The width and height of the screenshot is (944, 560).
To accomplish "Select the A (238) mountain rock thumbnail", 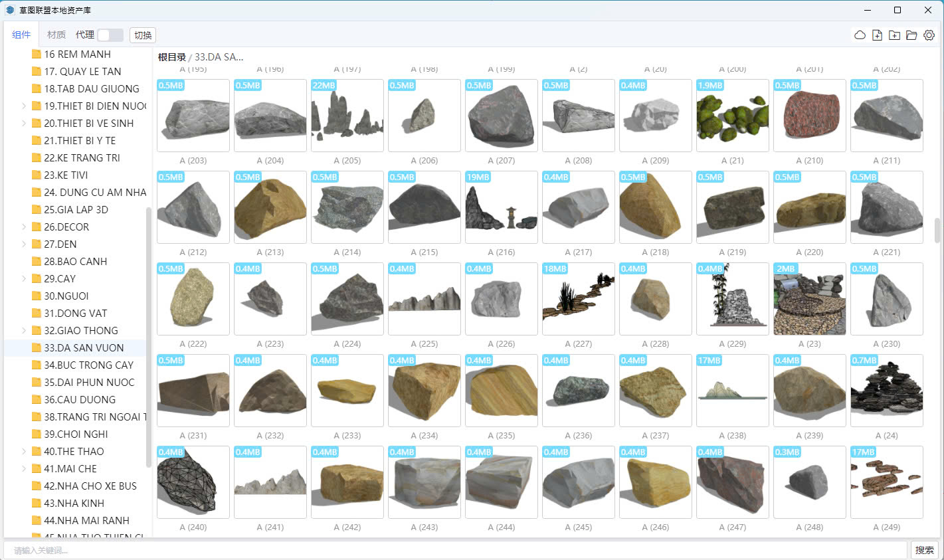I will coord(733,391).
